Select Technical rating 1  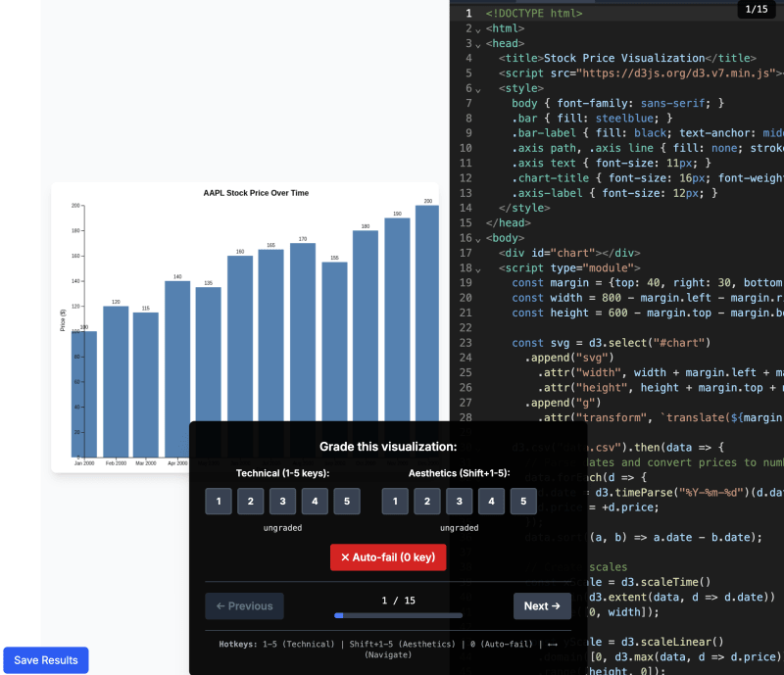(x=218, y=501)
